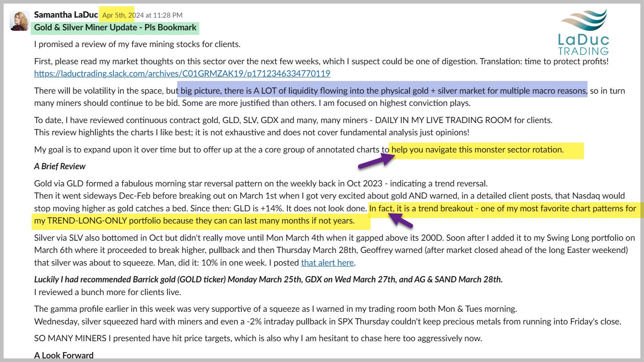Viewport: 644px width, 362px height.
Task: Click the 'Apr 5th, 2024 at 11:28 PM' timestamp
Action: [x=143, y=15]
